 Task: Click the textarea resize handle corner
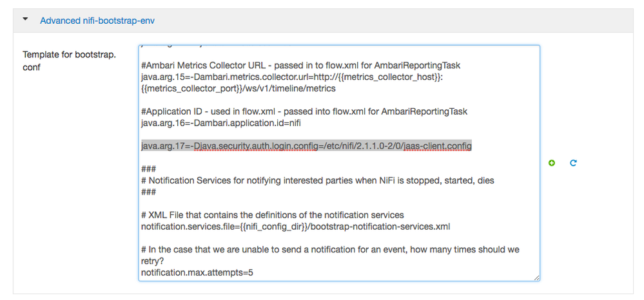click(x=536, y=277)
